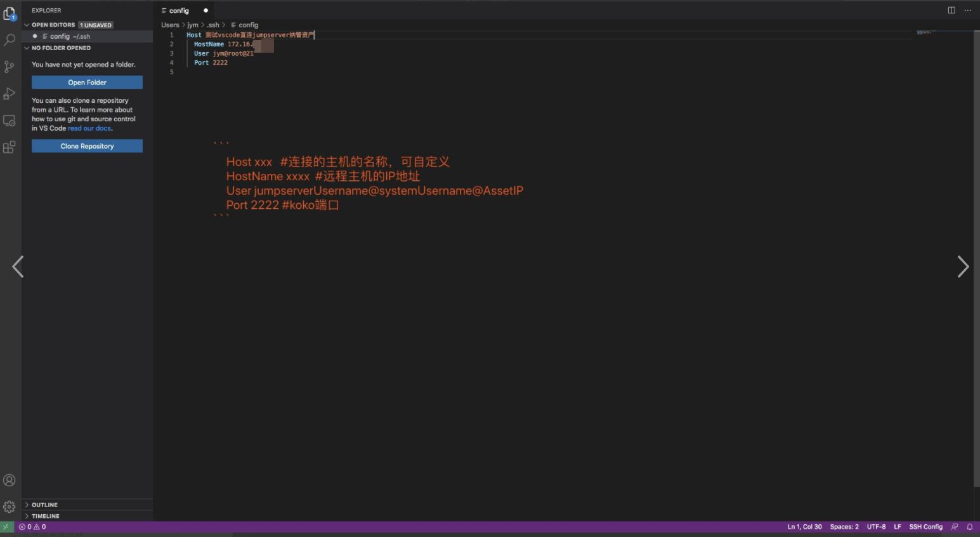Open the Manage gear menu

9,506
